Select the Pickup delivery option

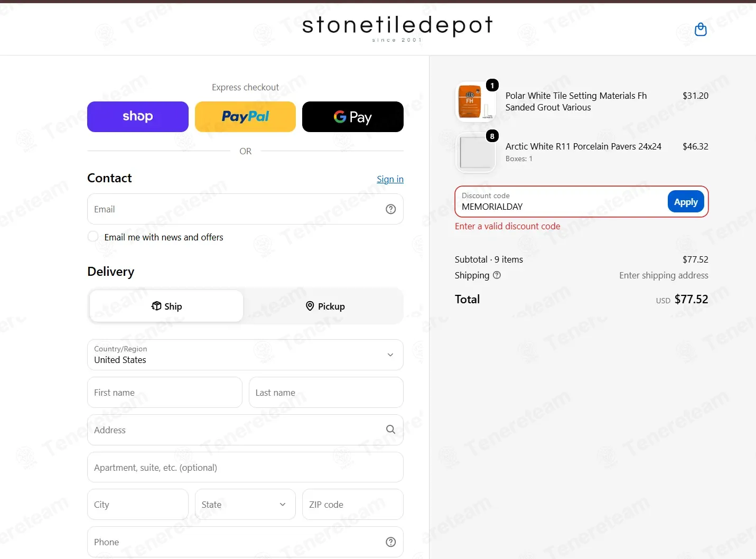pyautogui.click(x=325, y=306)
